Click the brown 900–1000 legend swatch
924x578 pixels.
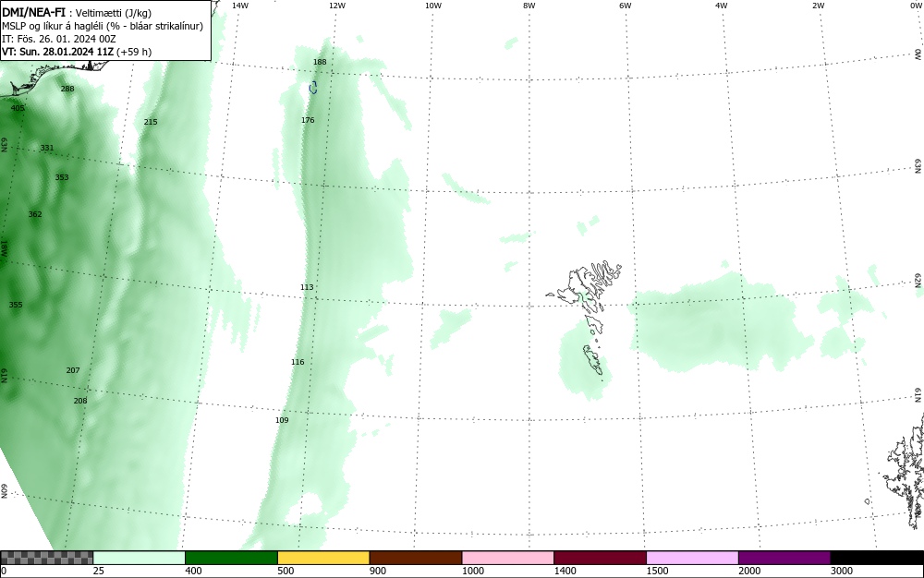coord(416,558)
